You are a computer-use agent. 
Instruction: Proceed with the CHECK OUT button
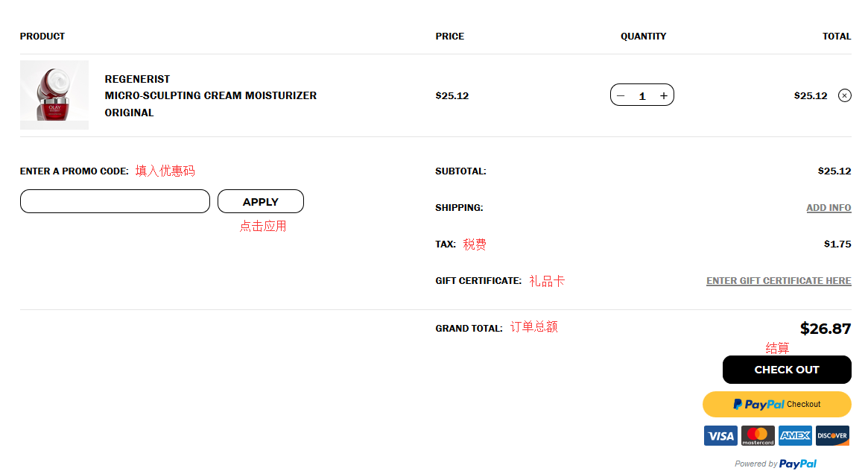(787, 370)
